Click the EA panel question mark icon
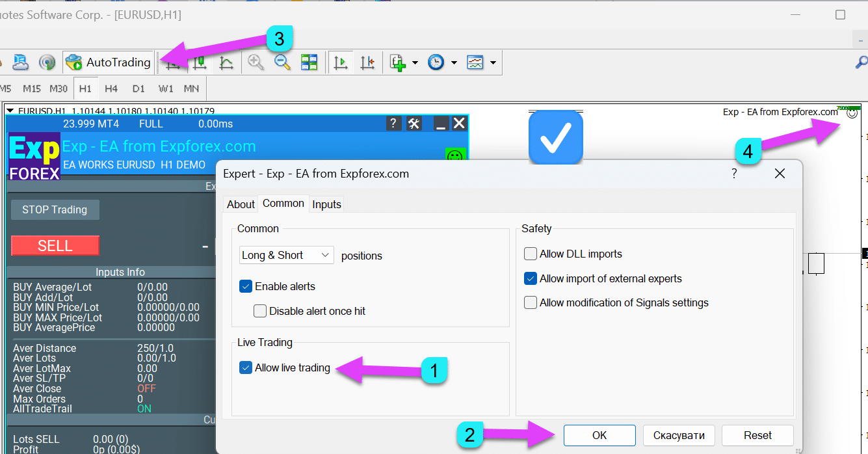The height and width of the screenshot is (454, 868). tap(392, 124)
